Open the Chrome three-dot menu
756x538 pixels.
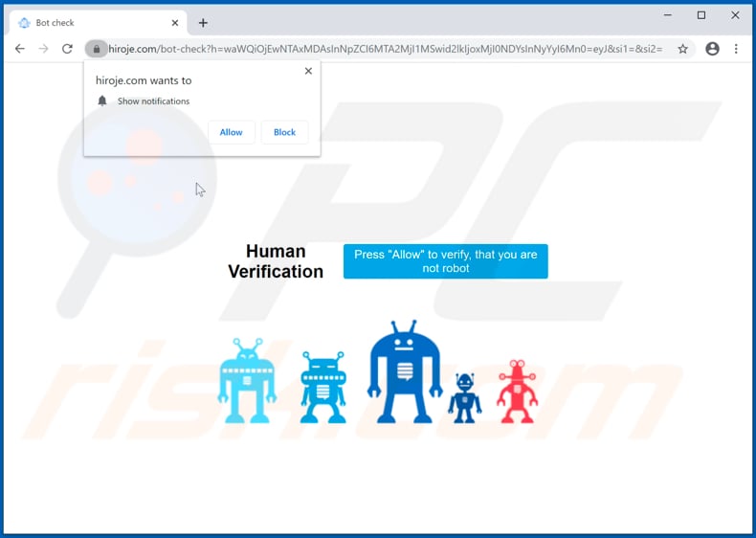click(x=736, y=49)
